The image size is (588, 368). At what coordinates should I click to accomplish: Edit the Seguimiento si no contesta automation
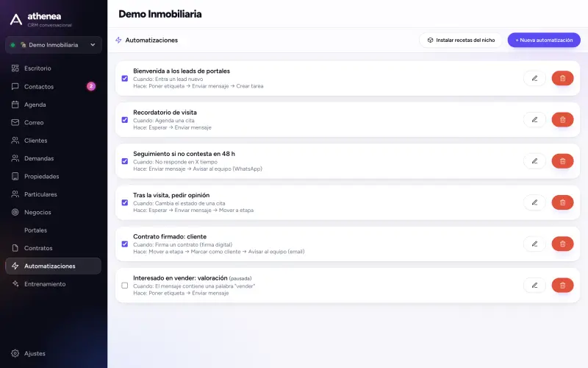point(534,160)
